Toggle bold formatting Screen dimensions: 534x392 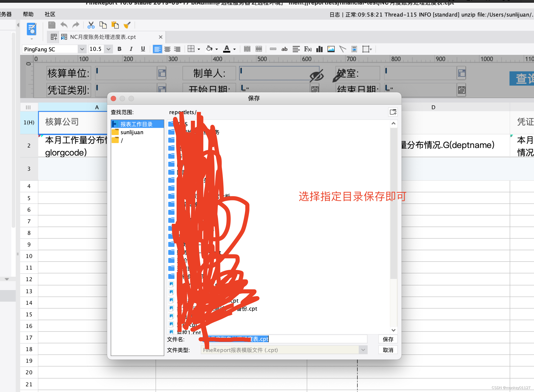119,49
